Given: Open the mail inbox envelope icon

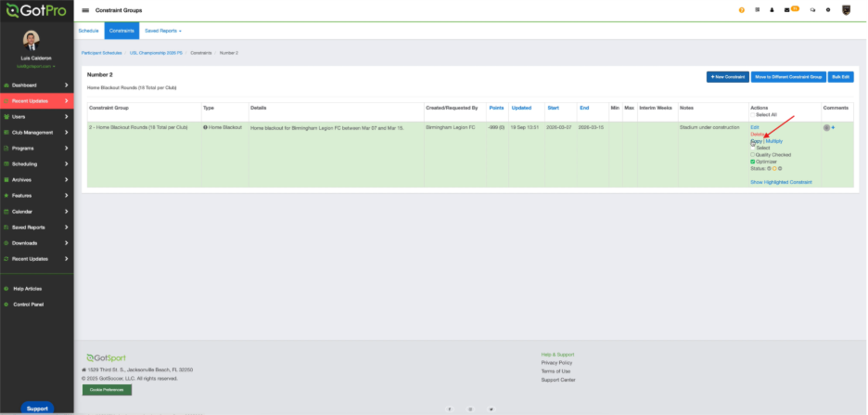Looking at the screenshot, I should pyautogui.click(x=787, y=9).
